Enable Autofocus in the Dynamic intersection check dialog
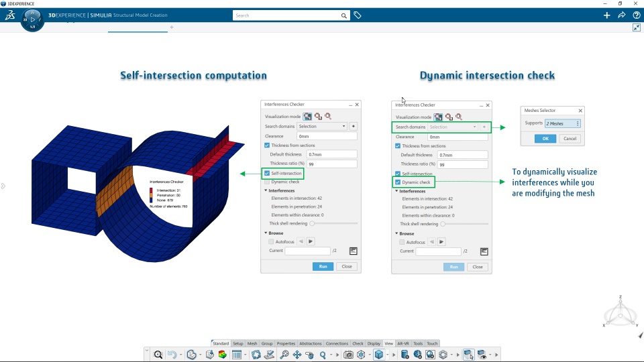The height and width of the screenshot is (362, 644). point(402,242)
